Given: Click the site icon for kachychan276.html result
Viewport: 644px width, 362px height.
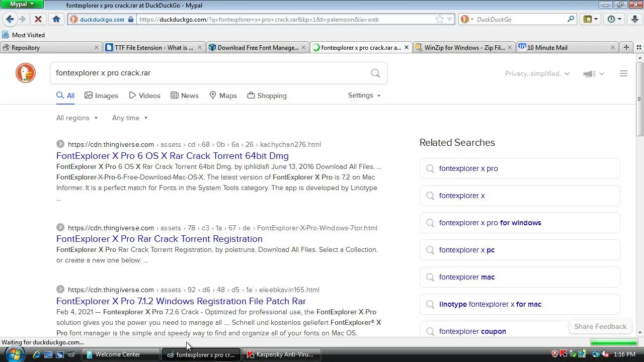Looking at the screenshot, I should [x=60, y=144].
